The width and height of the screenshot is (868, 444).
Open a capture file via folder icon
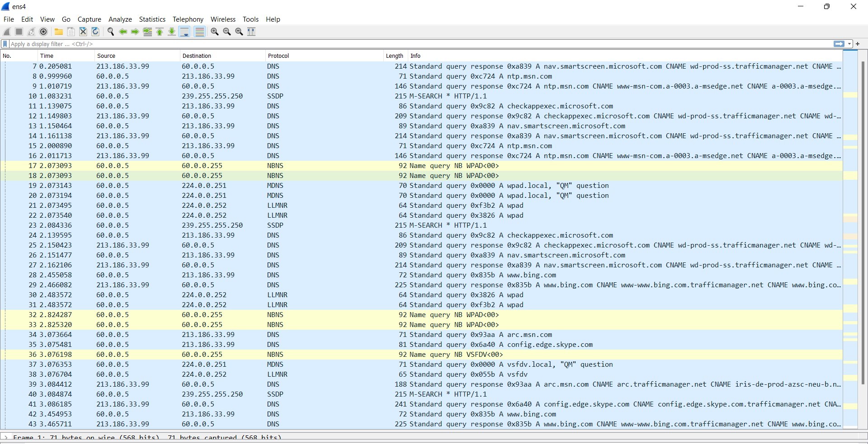tap(59, 32)
